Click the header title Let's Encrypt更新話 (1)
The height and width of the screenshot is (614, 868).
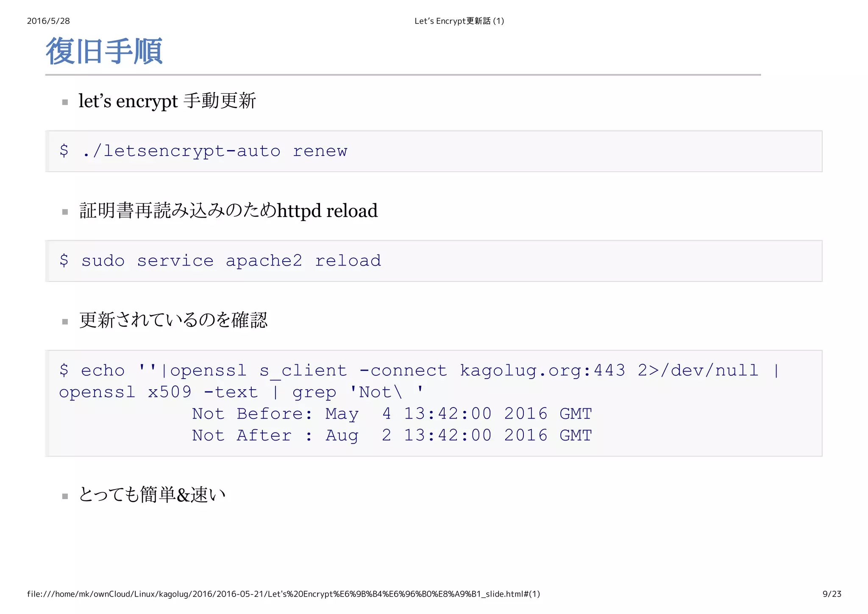pos(459,21)
